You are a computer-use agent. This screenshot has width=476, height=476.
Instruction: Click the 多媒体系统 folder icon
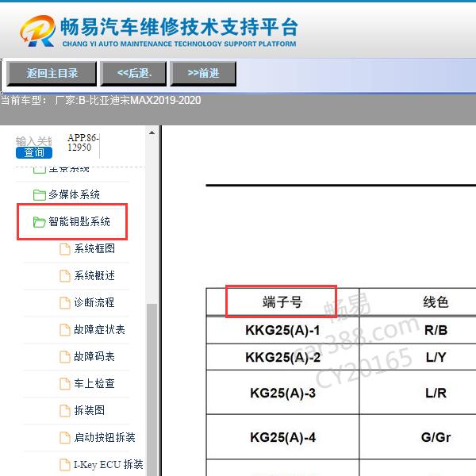39,195
